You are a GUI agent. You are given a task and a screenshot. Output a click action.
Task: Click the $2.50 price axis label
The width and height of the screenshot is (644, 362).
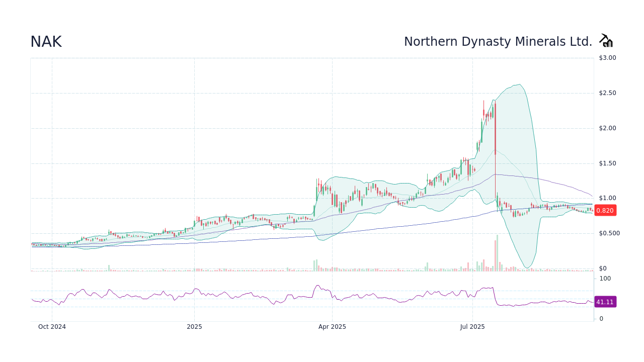coord(608,93)
